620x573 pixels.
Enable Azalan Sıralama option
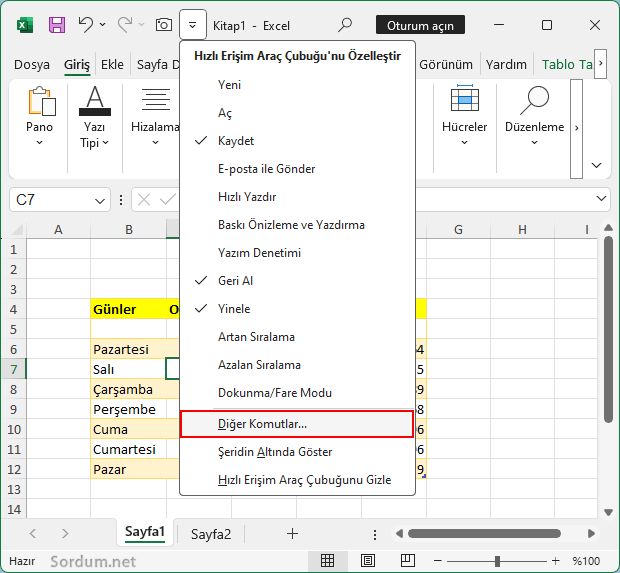point(297,365)
